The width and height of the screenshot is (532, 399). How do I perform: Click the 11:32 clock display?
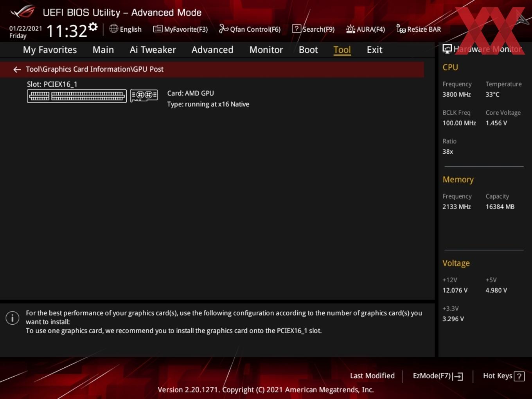(66, 31)
